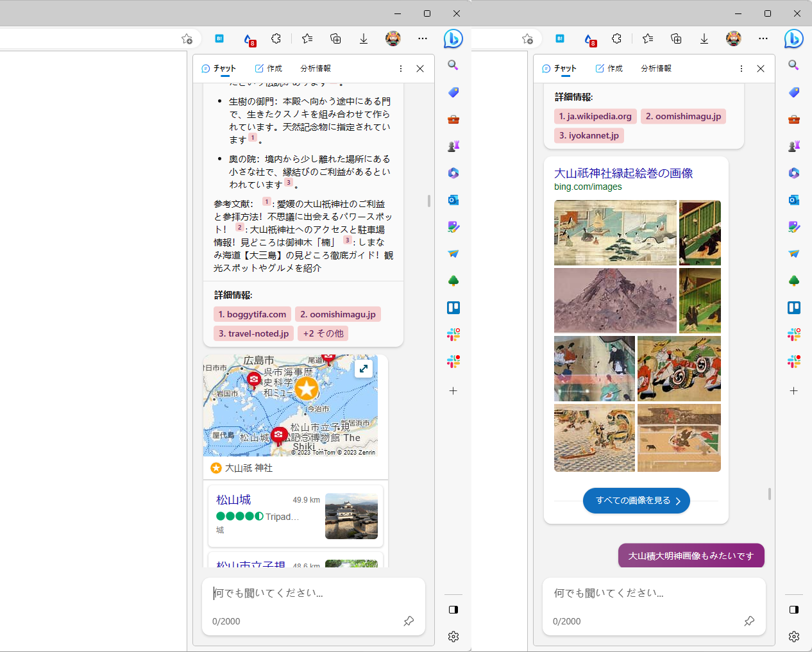The height and width of the screenshot is (652, 812).
Task: Open Outlook from the sidebar
Action: 453,200
